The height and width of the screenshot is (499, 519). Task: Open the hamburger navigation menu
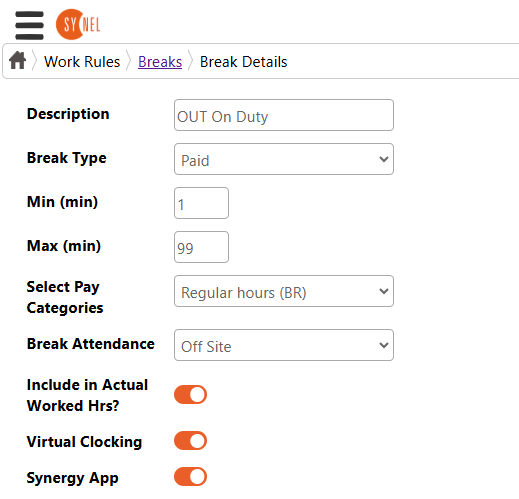click(29, 25)
